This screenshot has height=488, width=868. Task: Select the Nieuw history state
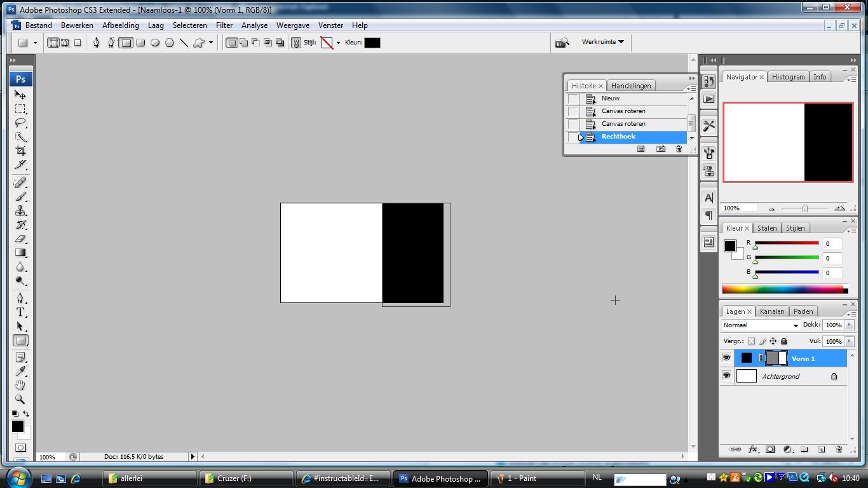[634, 98]
